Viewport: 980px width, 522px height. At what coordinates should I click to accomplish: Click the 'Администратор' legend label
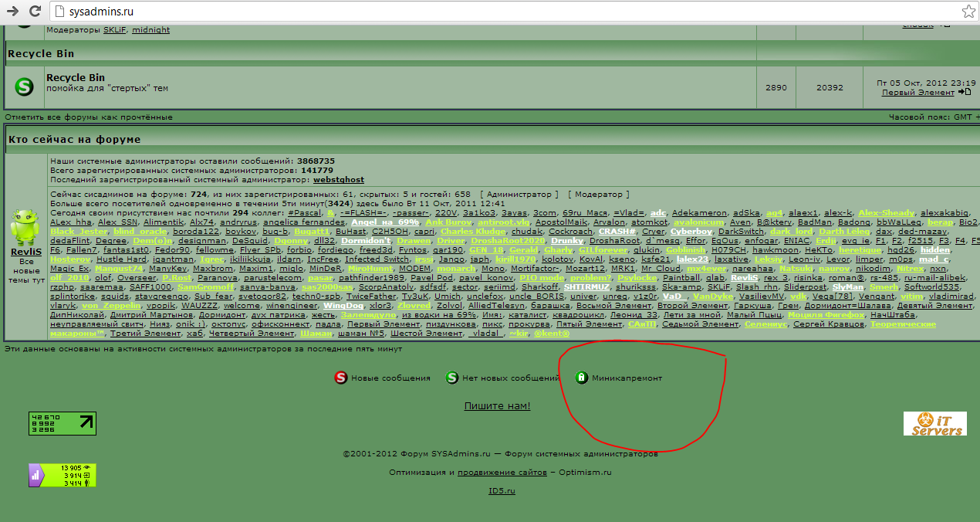[520, 195]
